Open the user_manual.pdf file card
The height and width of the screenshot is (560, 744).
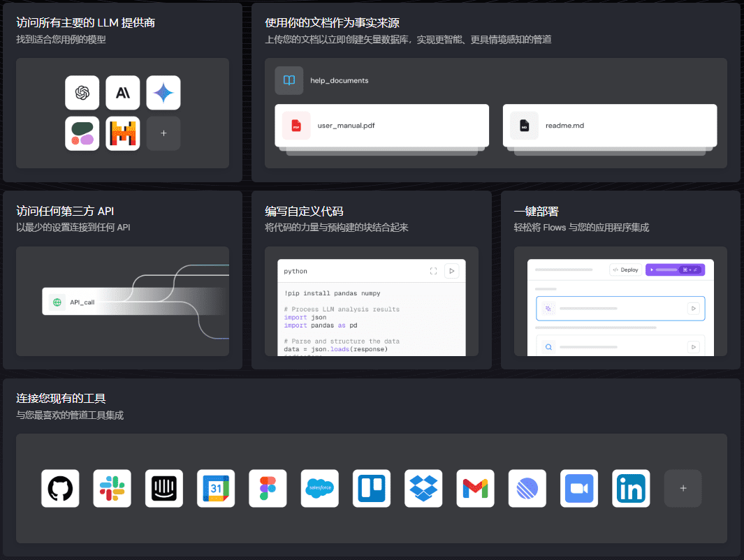point(381,126)
